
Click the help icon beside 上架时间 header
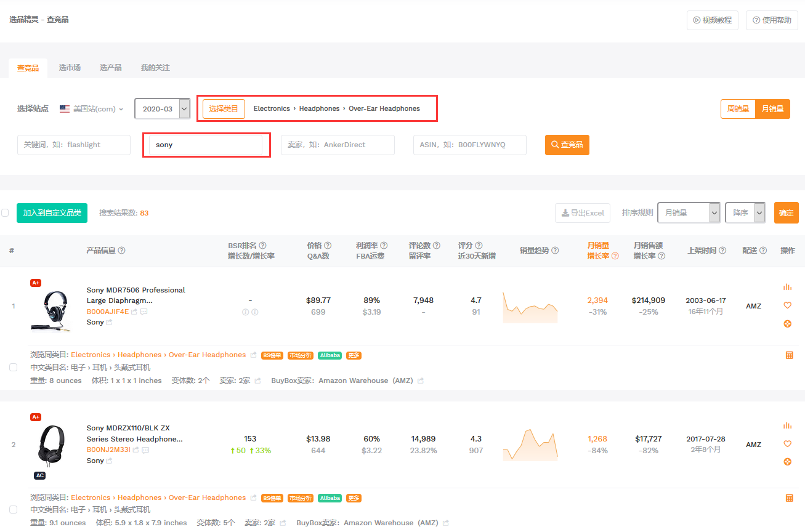coord(722,251)
